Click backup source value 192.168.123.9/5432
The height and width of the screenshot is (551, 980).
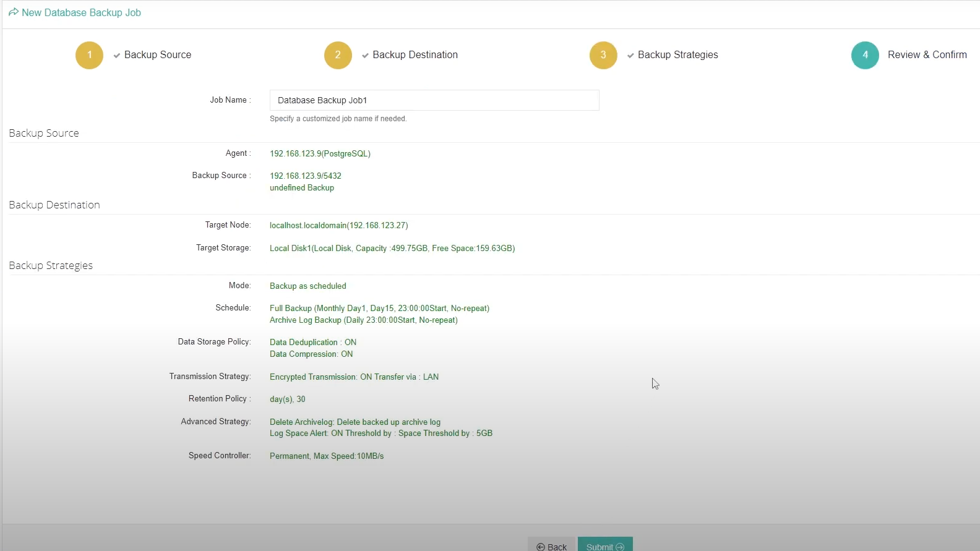[x=306, y=176]
